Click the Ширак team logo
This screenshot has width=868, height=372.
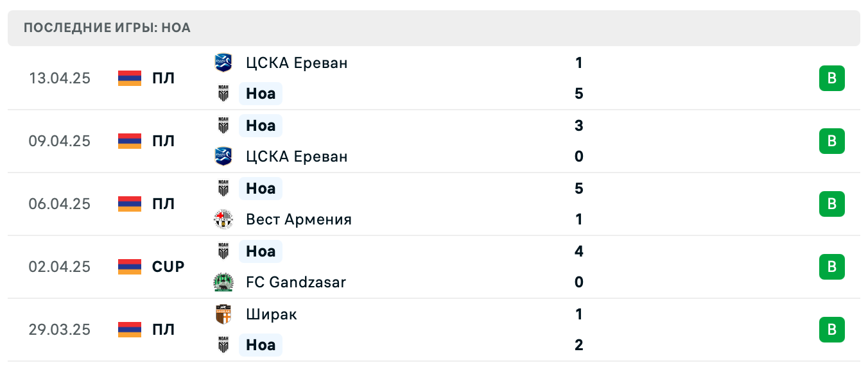(223, 314)
